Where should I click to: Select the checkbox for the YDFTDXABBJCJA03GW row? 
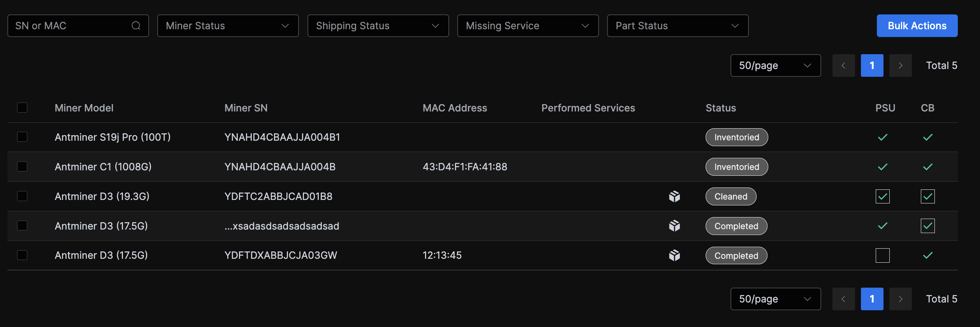[x=22, y=255]
